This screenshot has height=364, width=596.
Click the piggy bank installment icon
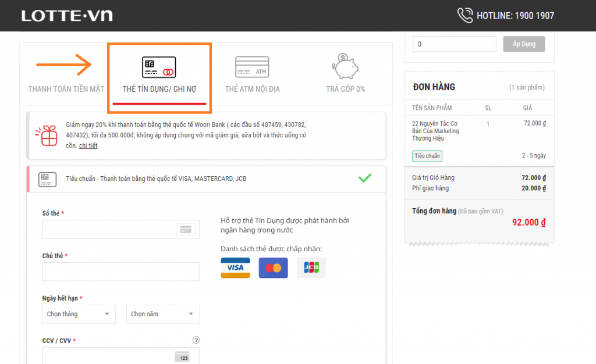pos(345,66)
